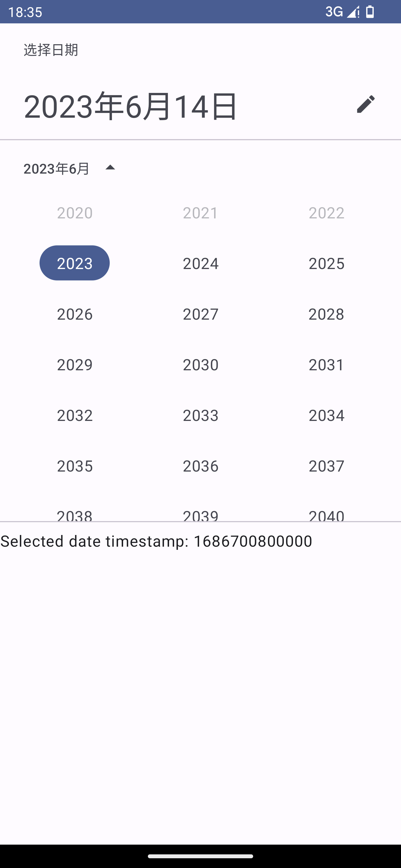Image resolution: width=401 pixels, height=868 pixels.
Task: Tap the 2023年6月14日 headline date
Action: click(x=131, y=106)
